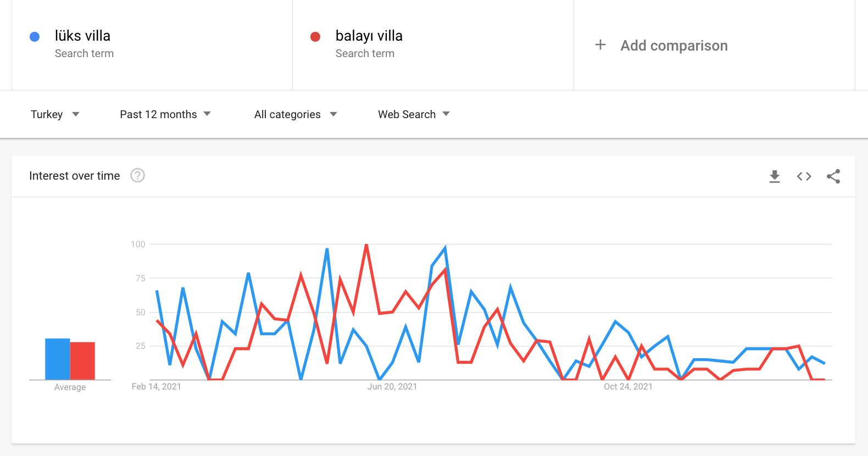Click the blue Average bar
The height and width of the screenshot is (456, 868).
(x=57, y=359)
